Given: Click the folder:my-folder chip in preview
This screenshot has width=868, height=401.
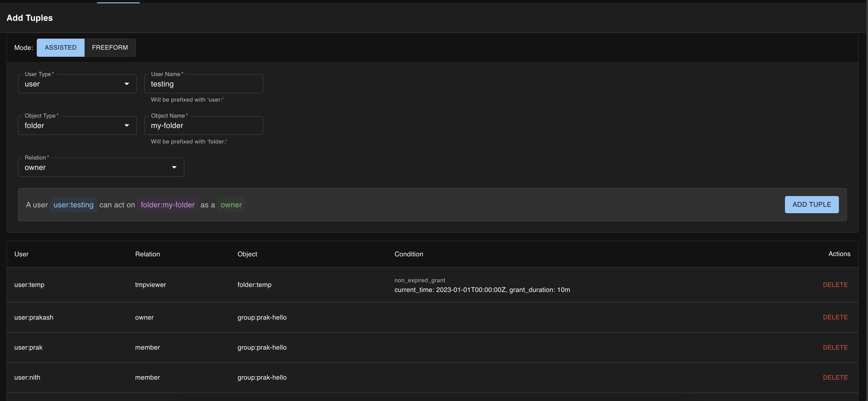Looking at the screenshot, I should coord(168,205).
